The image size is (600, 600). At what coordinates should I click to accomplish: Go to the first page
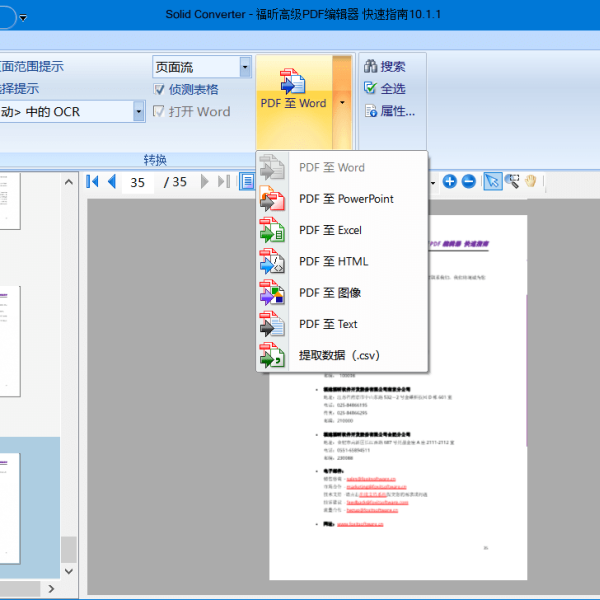click(x=92, y=181)
